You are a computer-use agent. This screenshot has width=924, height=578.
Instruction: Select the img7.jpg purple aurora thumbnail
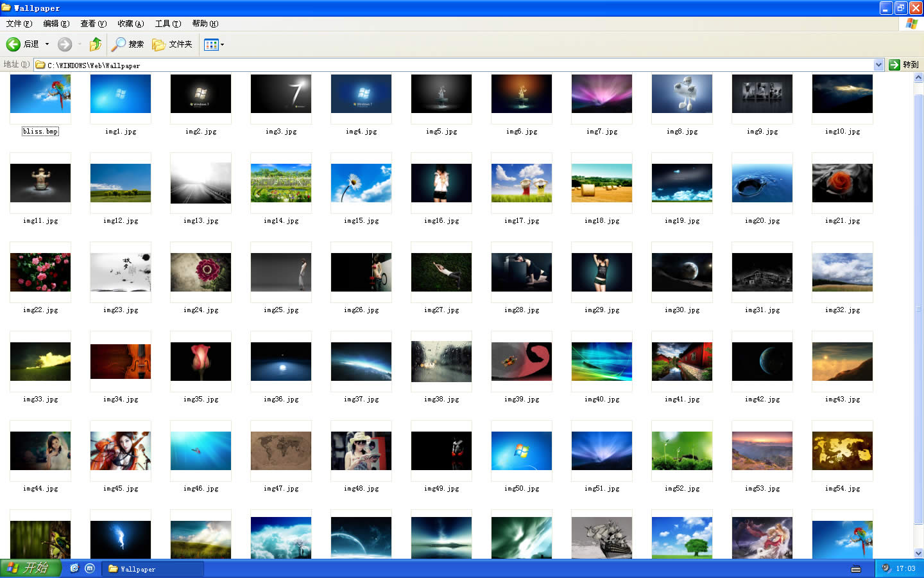(602, 94)
